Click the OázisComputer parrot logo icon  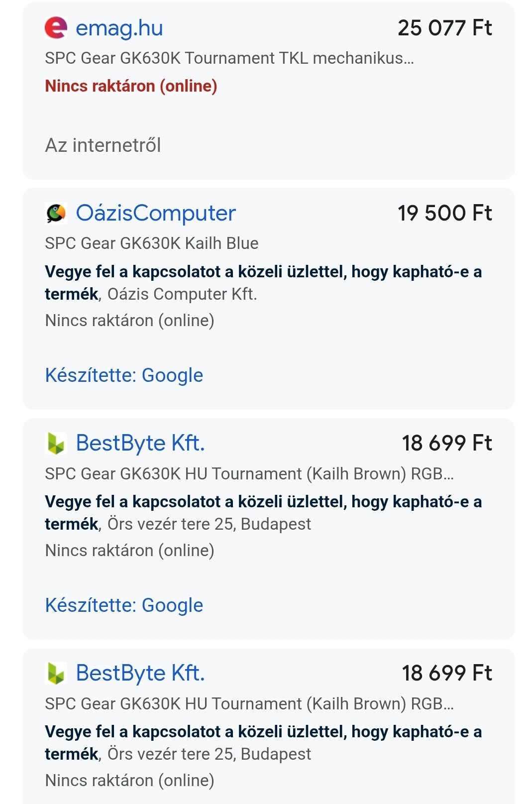[56, 213]
